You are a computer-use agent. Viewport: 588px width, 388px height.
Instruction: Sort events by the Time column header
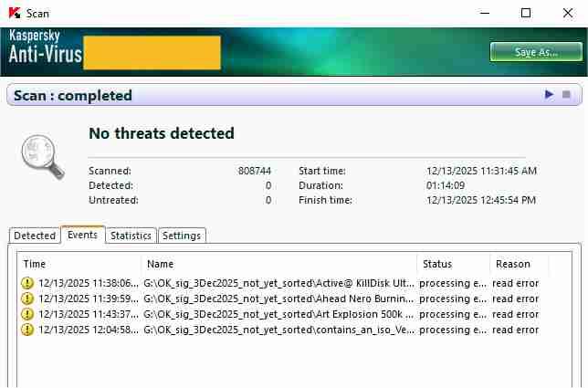[x=79, y=264]
